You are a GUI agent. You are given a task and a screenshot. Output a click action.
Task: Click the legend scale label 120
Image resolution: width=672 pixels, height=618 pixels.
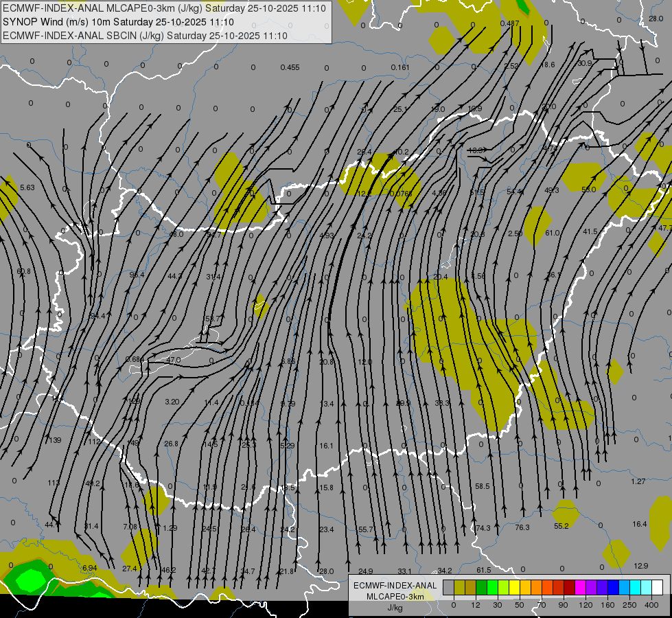click(586, 605)
